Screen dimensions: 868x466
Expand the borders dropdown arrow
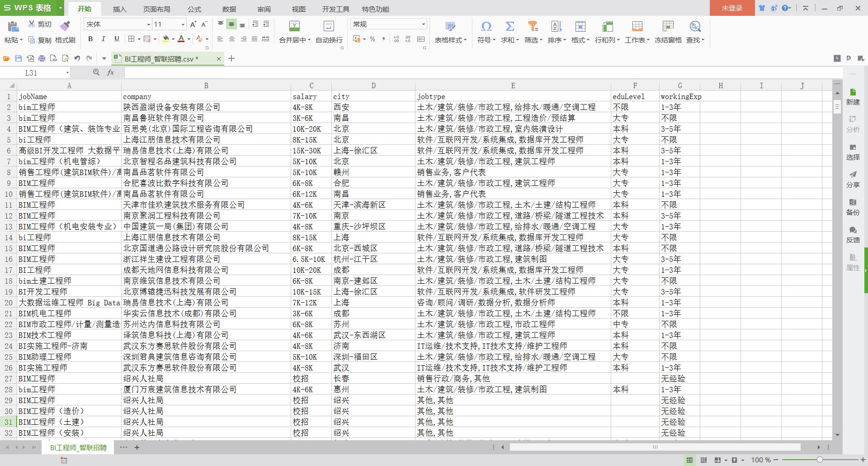[x=139, y=39]
